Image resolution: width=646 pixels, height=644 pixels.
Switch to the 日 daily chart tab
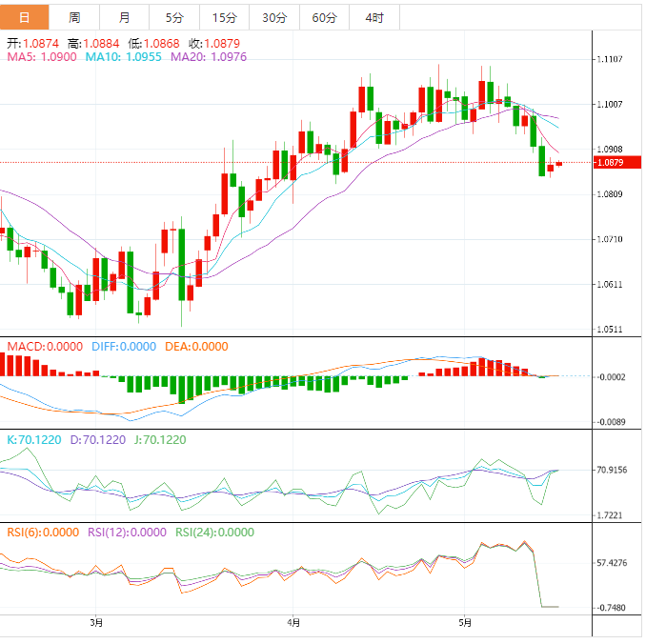click(x=25, y=18)
